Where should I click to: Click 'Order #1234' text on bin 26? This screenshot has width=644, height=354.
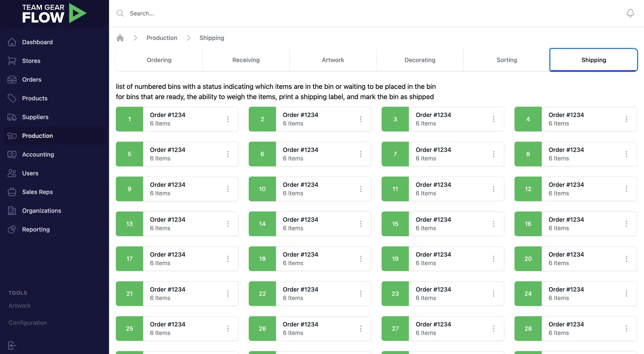[x=301, y=324]
